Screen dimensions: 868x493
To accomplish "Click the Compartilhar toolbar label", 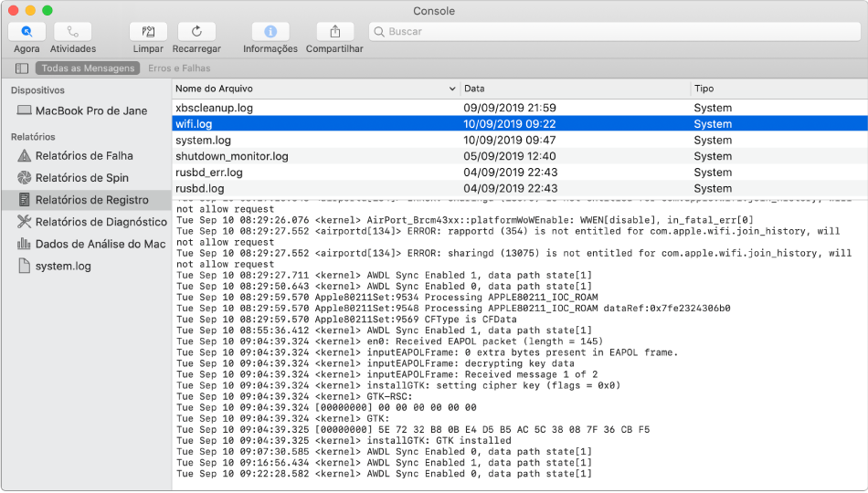I will 334,48.
